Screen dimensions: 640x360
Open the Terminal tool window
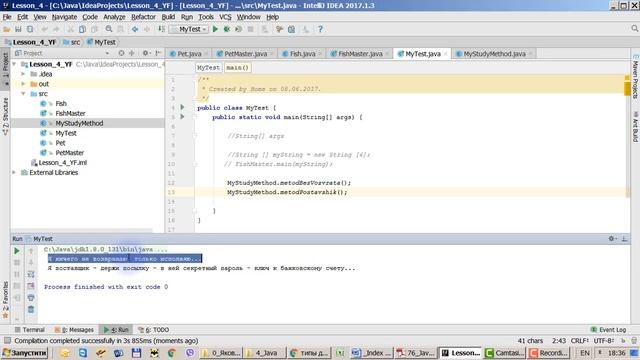(x=29, y=329)
